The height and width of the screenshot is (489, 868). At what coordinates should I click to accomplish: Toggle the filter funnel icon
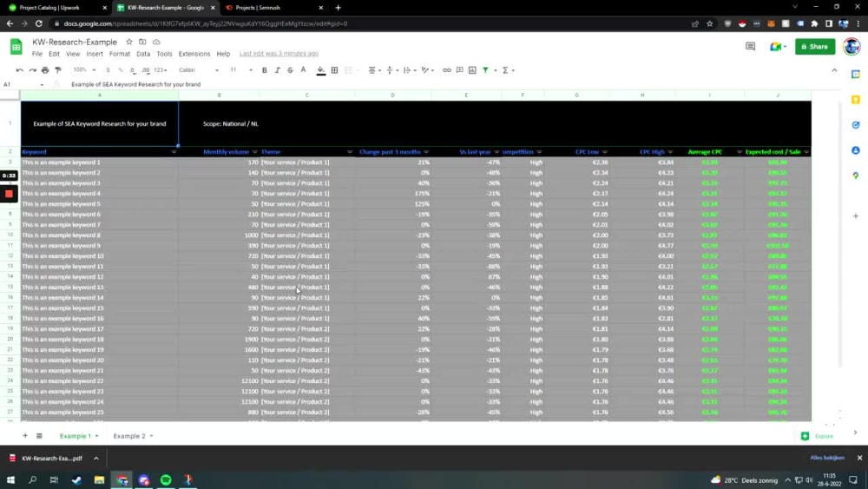[485, 70]
